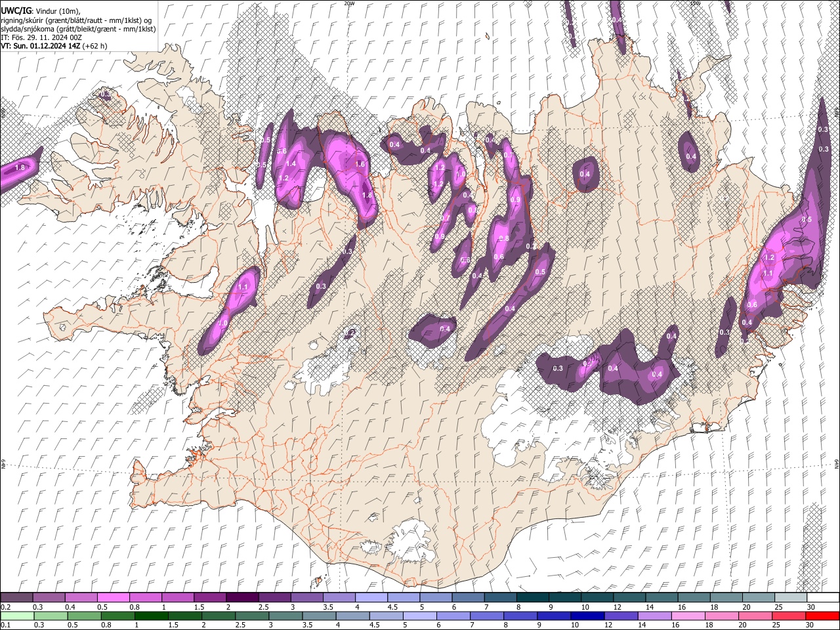Click the '(+62 h)' forecast offset
This screenshot has width=840, height=630.
pyautogui.click(x=95, y=46)
